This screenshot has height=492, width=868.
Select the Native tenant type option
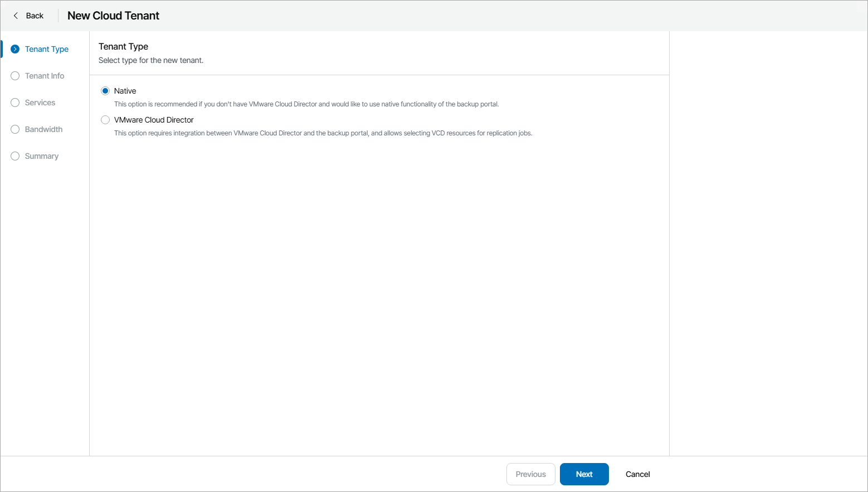point(105,90)
